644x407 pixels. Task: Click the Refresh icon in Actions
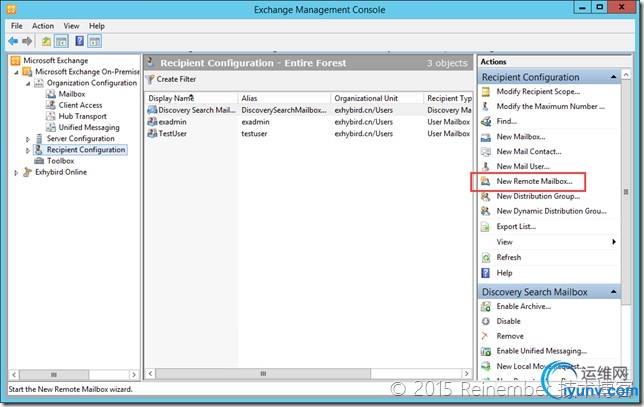click(486, 258)
